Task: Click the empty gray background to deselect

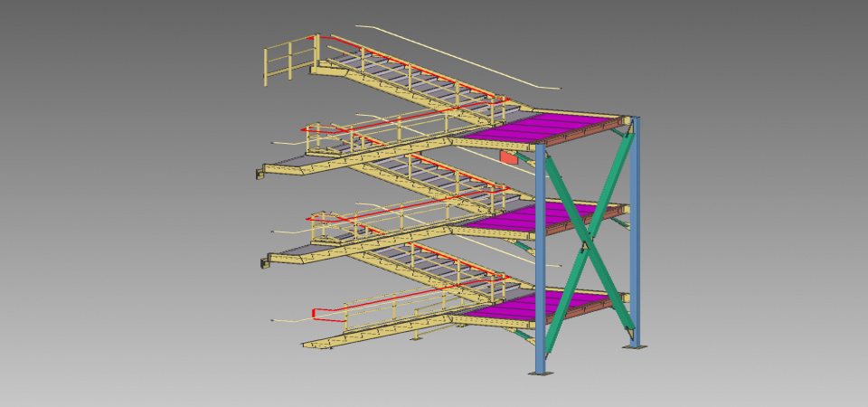Action: [x=108, y=199]
